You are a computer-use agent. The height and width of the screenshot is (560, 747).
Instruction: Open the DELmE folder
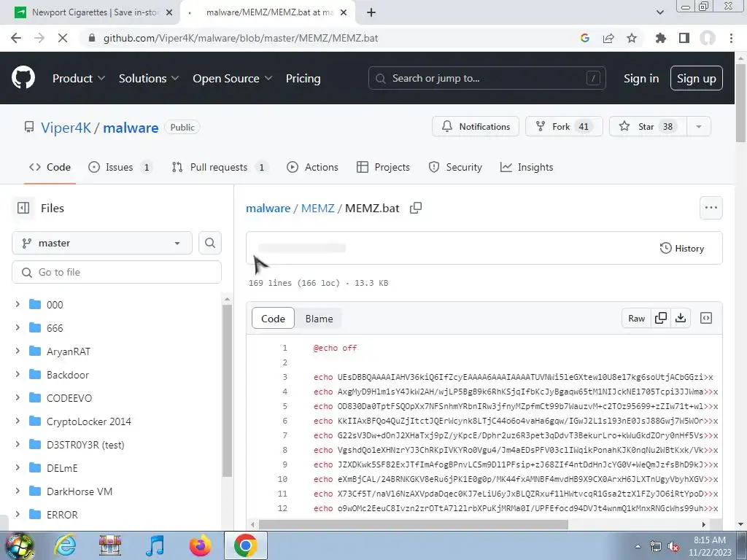coord(62,467)
